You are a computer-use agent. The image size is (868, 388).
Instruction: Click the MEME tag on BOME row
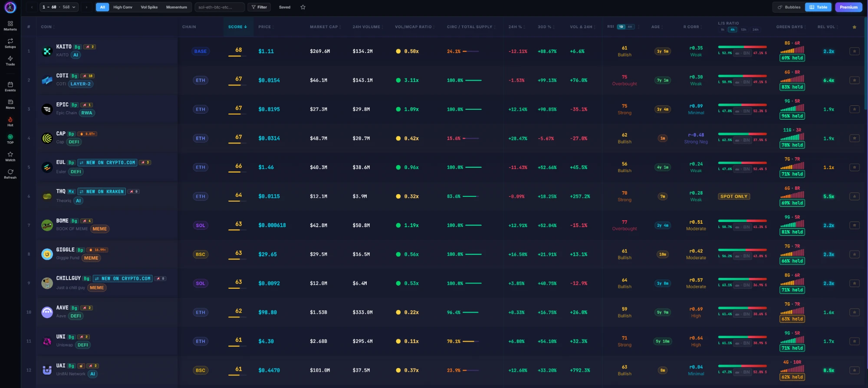pos(100,229)
